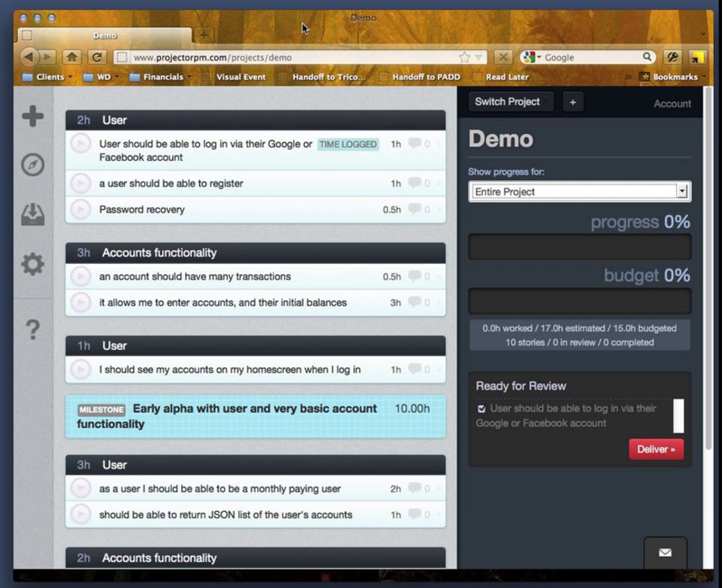
Task: Start timer on 'it allows me to enter accounts' story
Action: click(81, 303)
